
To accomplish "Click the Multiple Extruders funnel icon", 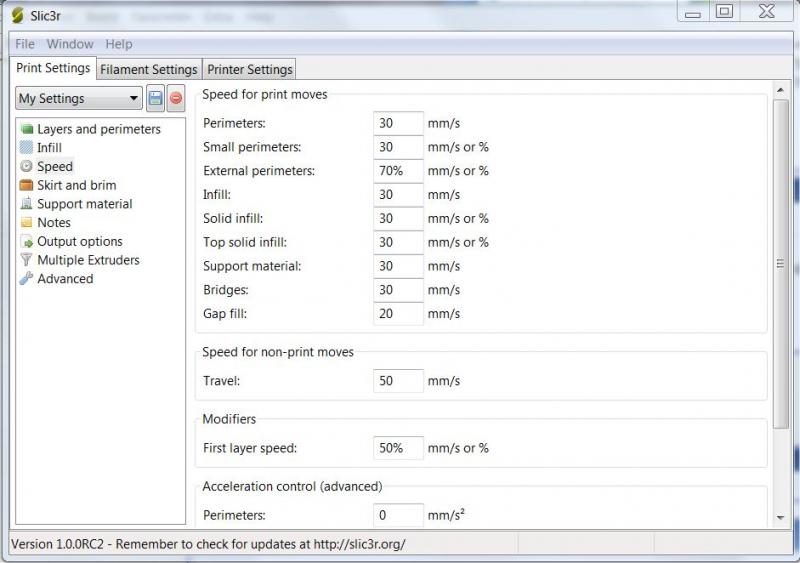I will tap(27, 260).
